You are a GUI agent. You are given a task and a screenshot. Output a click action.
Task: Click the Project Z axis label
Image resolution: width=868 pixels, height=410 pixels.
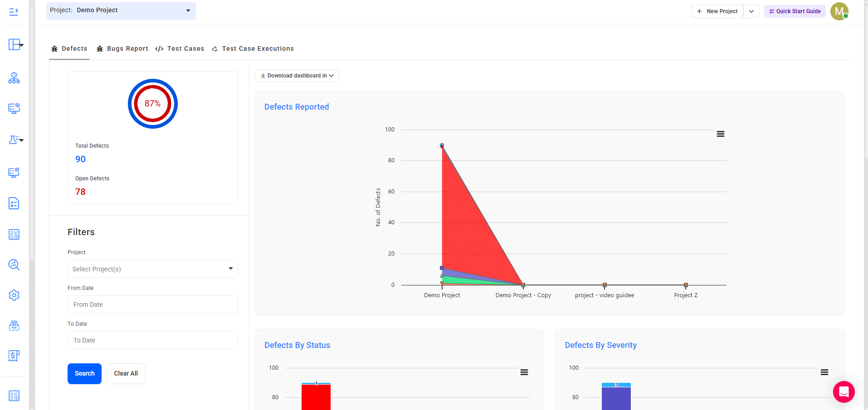click(686, 295)
